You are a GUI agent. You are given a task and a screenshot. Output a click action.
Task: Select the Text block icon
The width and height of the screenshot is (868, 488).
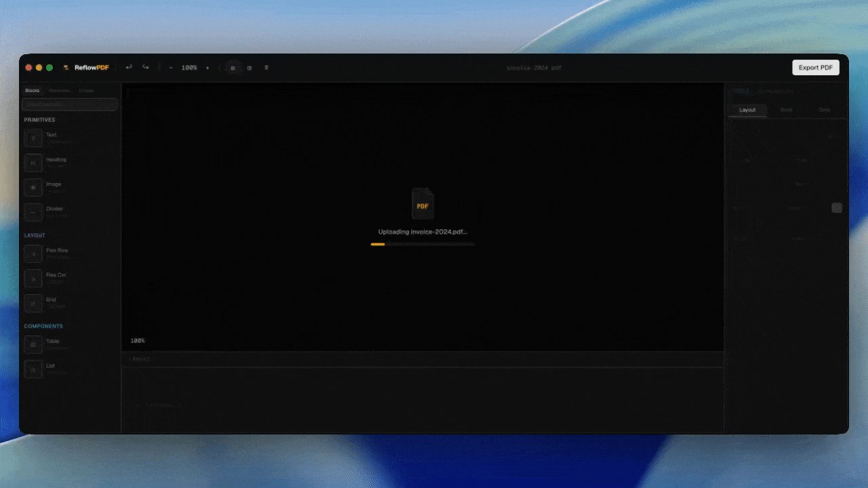click(33, 138)
